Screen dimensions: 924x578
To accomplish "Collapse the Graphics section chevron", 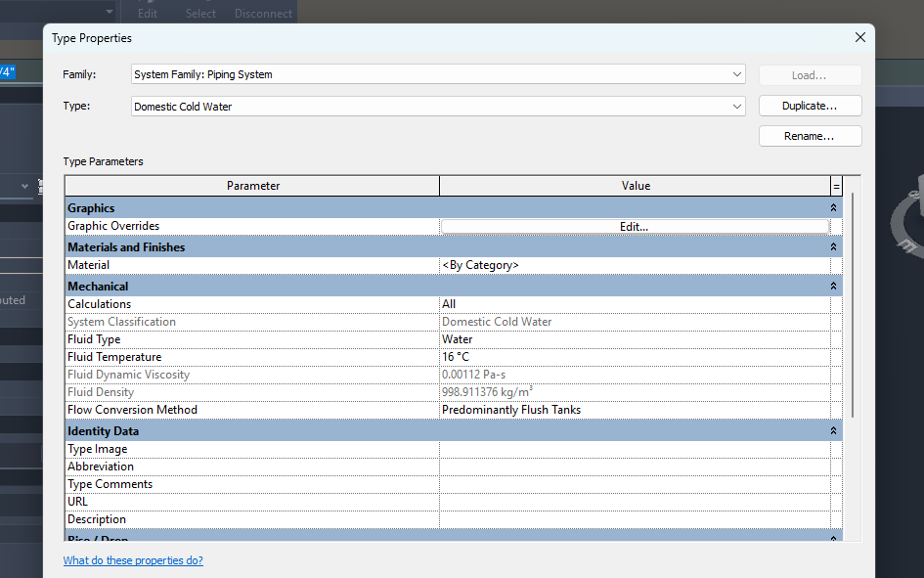I will [x=832, y=207].
